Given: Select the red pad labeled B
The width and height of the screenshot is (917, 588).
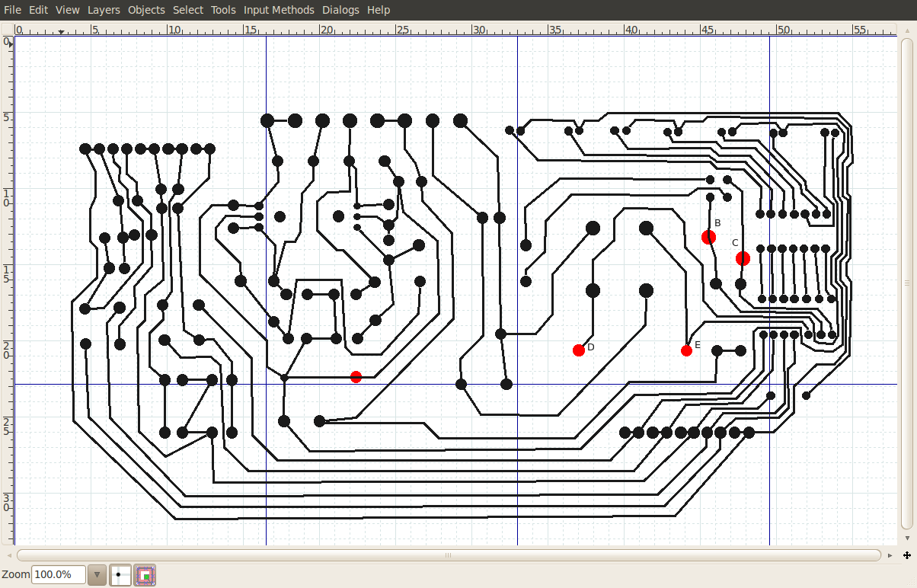Looking at the screenshot, I should tap(708, 238).
